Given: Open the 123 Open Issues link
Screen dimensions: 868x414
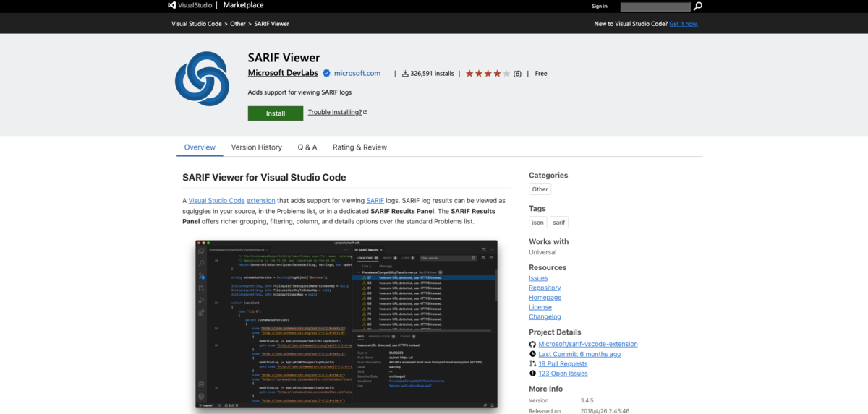Looking at the screenshot, I should 563,374.
